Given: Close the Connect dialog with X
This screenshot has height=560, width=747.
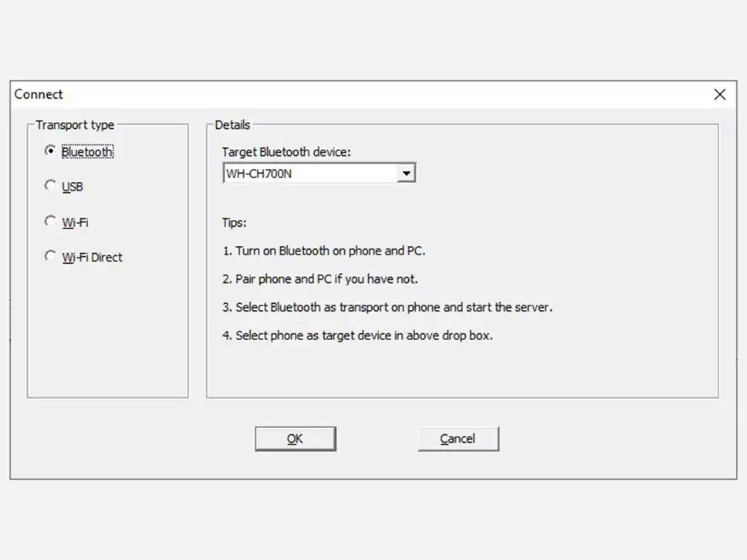Looking at the screenshot, I should 719,94.
